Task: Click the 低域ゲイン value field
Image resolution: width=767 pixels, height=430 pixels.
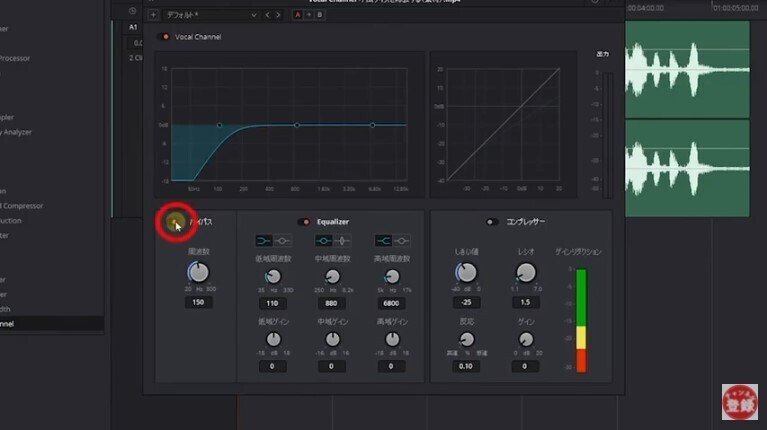Action: [x=272, y=366]
